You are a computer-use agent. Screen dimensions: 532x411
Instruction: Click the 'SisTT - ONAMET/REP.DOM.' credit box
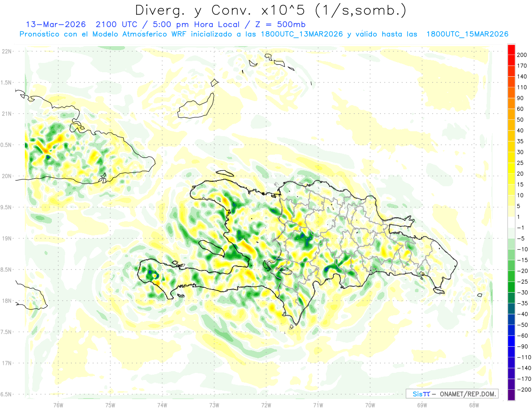[x=452, y=394]
